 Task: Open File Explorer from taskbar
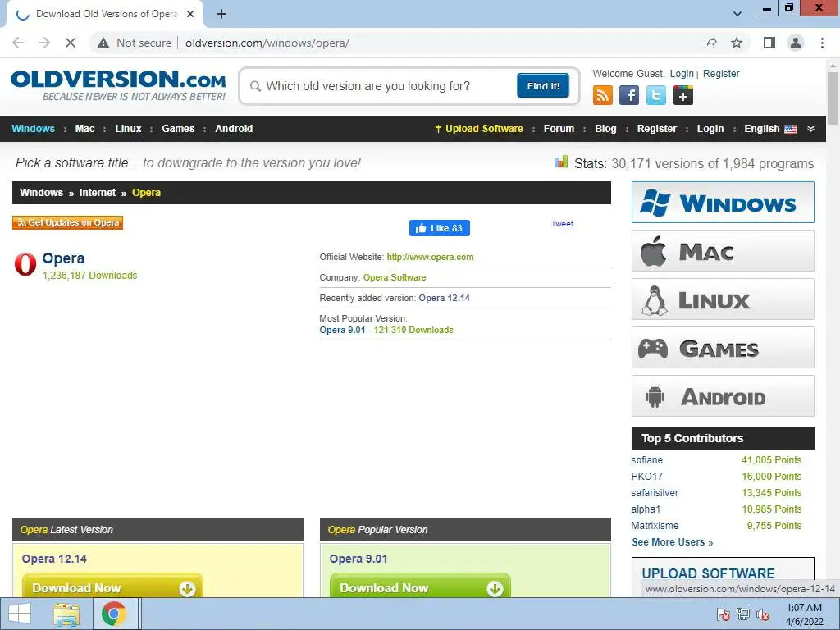pyautogui.click(x=66, y=614)
